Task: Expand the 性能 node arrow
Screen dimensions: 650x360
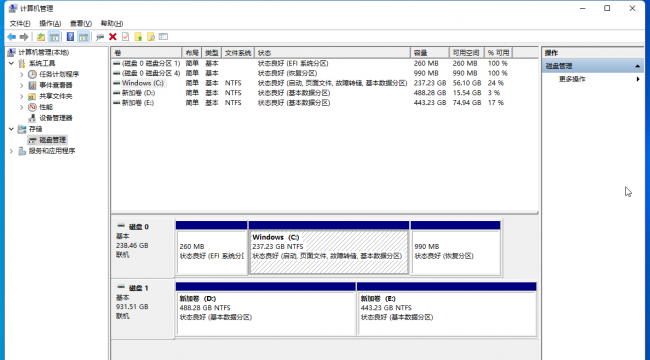Action: click(x=22, y=107)
